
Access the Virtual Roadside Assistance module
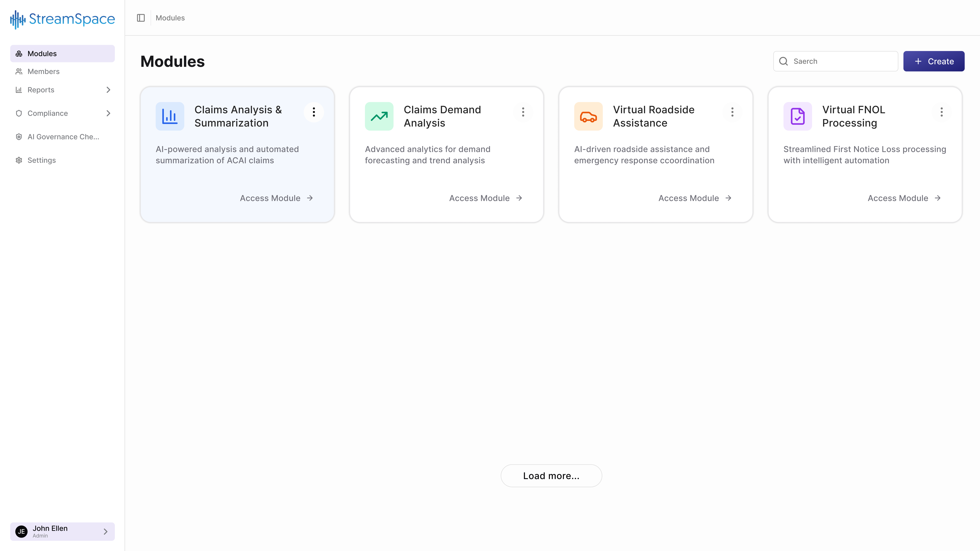pos(695,198)
